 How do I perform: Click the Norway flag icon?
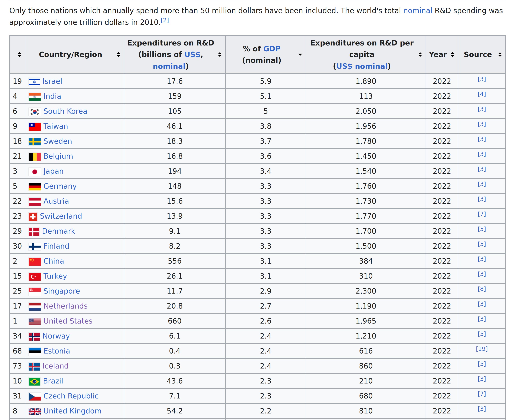(x=34, y=336)
